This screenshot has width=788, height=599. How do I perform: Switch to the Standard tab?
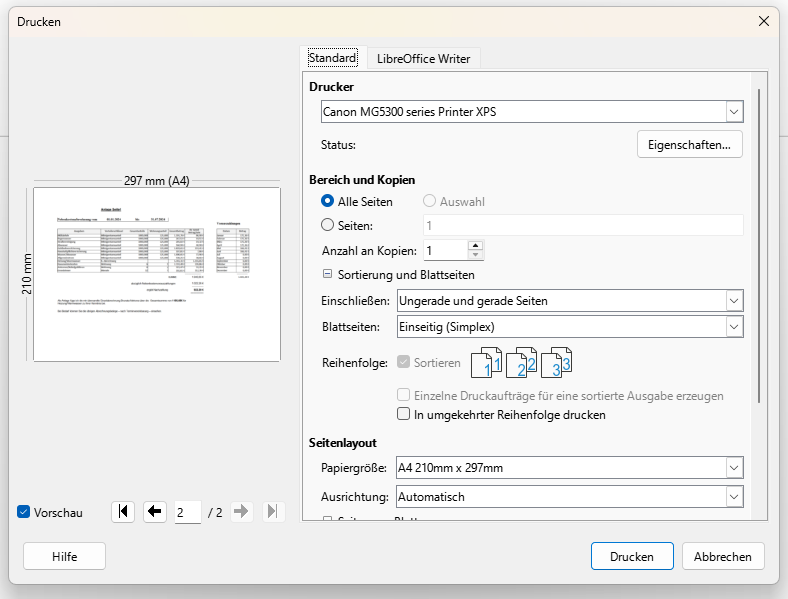333,58
